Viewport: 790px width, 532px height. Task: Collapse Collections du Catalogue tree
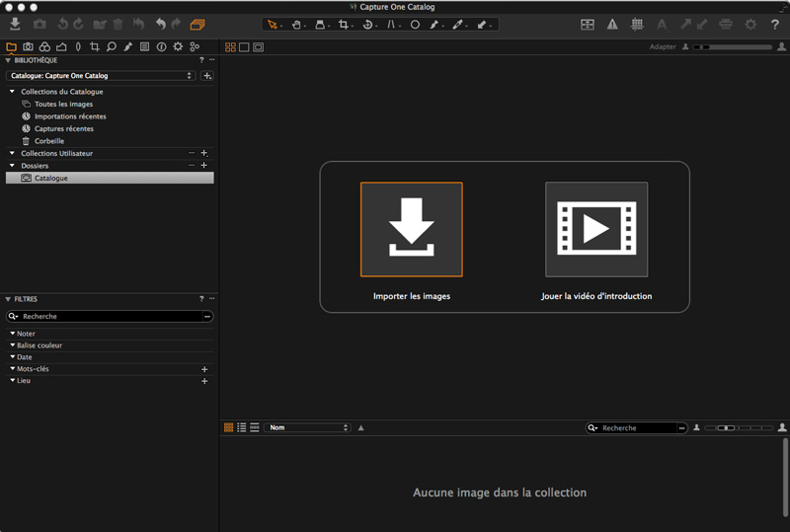click(12, 91)
